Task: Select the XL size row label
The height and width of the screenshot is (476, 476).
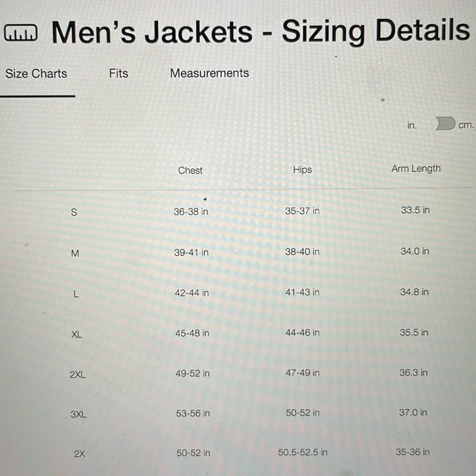Action: point(77,335)
